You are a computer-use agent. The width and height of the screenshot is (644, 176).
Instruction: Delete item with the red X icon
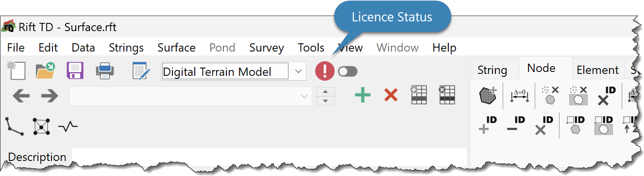[x=390, y=95]
